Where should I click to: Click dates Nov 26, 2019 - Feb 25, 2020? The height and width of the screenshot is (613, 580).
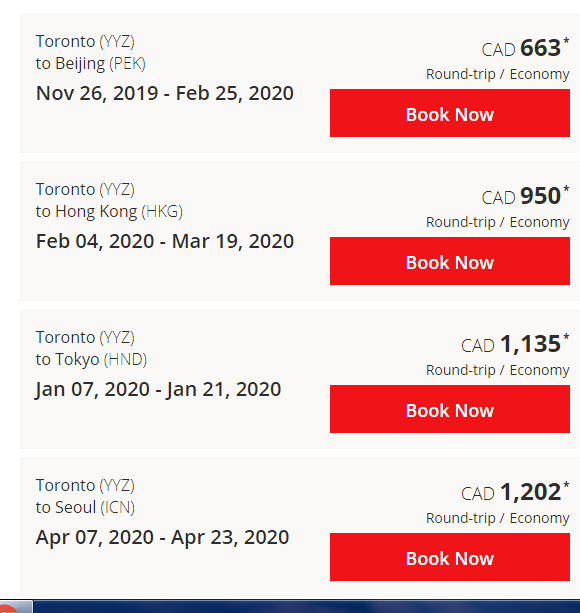[165, 93]
